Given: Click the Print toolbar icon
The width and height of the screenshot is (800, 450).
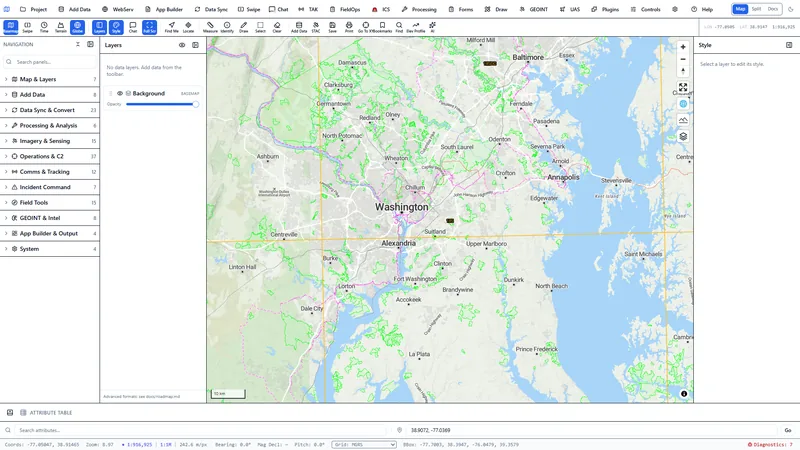Looking at the screenshot, I should 349,27.
